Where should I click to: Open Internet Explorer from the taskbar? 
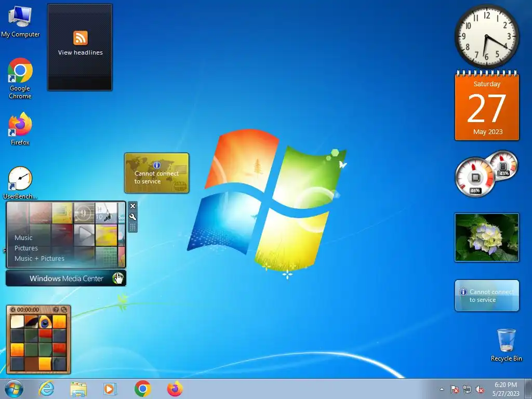tap(46, 389)
